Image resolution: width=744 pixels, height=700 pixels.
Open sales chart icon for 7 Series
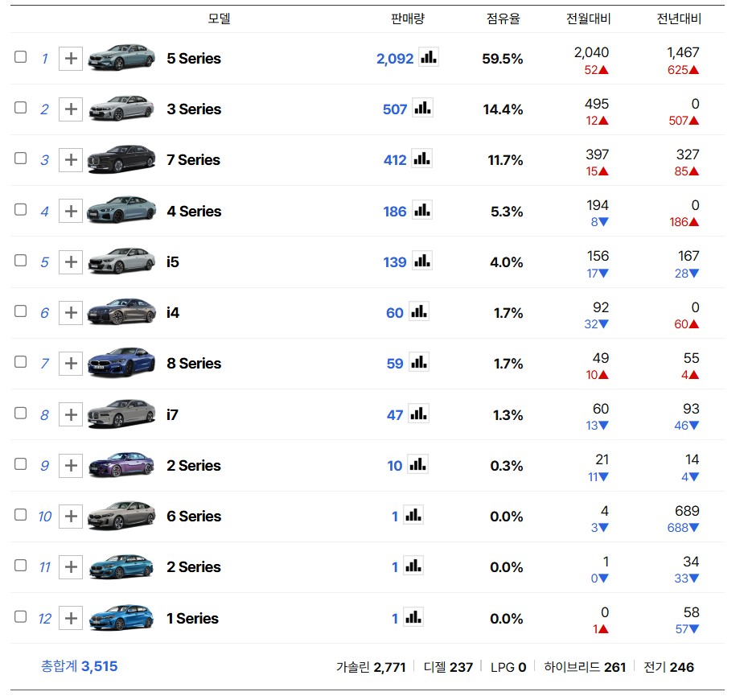[421, 159]
